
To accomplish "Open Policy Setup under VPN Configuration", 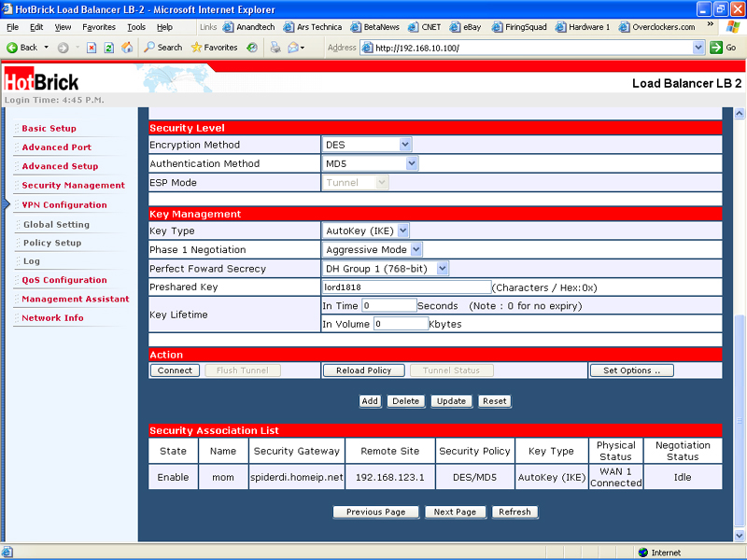I will click(52, 243).
